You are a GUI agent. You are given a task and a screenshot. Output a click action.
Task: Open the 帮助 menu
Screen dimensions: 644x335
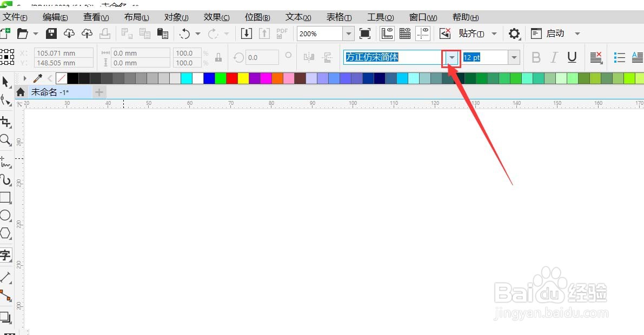466,17
